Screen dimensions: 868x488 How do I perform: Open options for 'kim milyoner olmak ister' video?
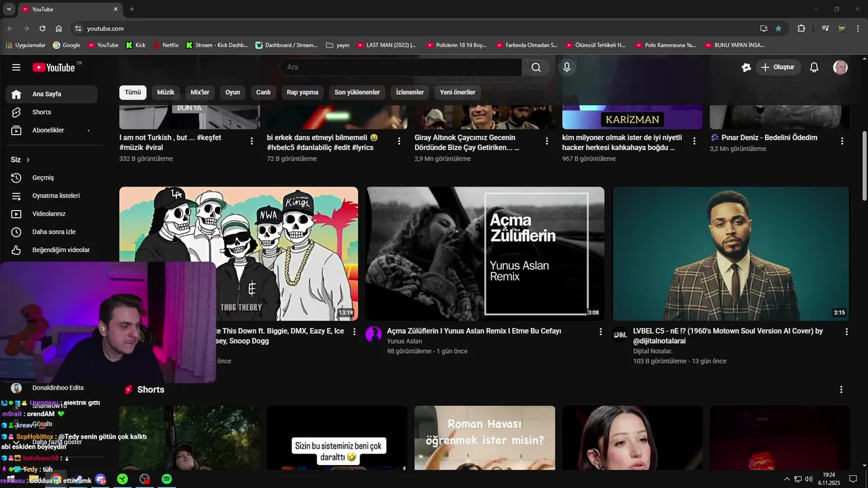694,141
